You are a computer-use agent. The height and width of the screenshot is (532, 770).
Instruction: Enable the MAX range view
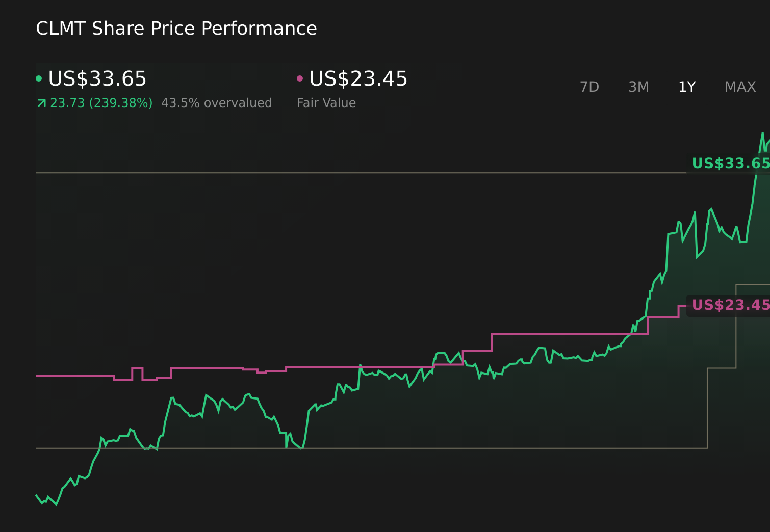pyautogui.click(x=739, y=87)
